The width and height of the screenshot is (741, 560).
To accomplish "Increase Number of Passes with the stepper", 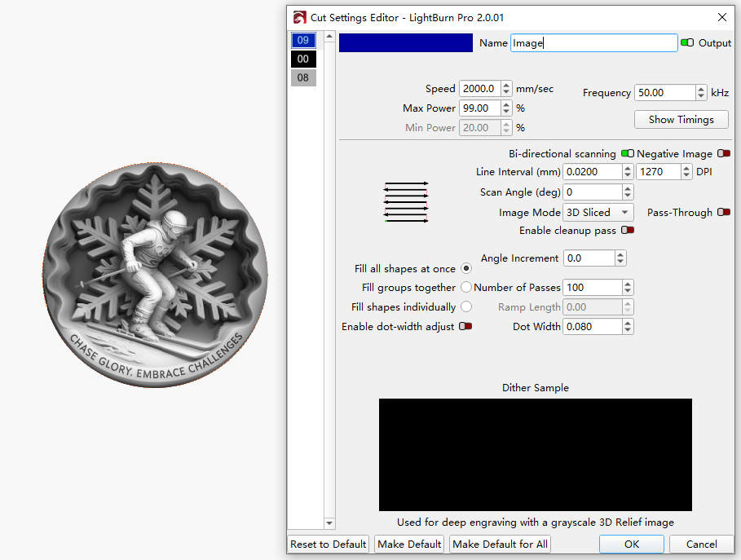I will click(x=627, y=283).
